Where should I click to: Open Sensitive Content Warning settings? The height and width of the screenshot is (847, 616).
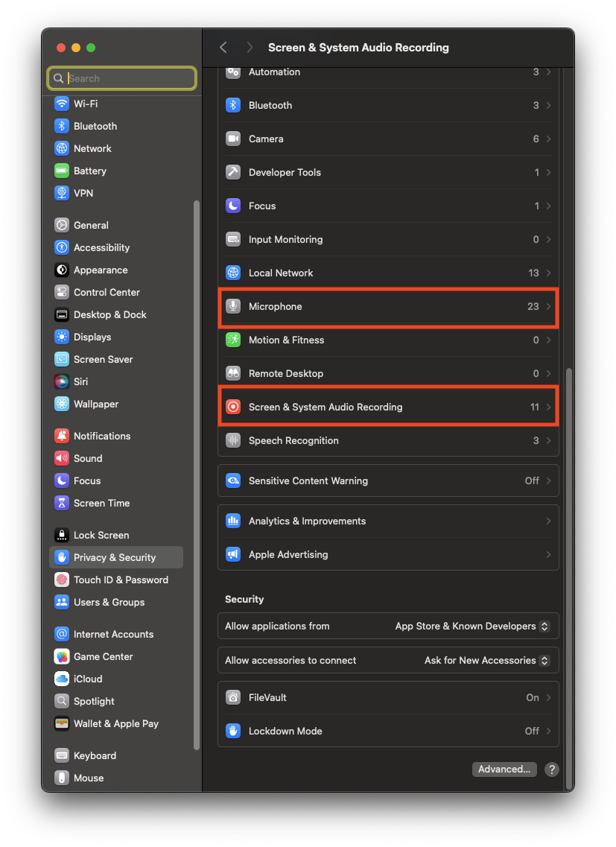[x=388, y=480]
